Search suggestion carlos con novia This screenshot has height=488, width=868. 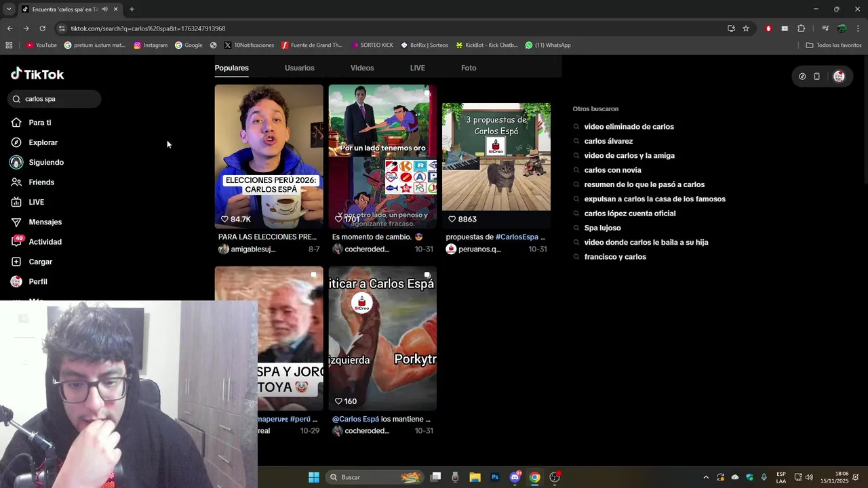pos(612,170)
